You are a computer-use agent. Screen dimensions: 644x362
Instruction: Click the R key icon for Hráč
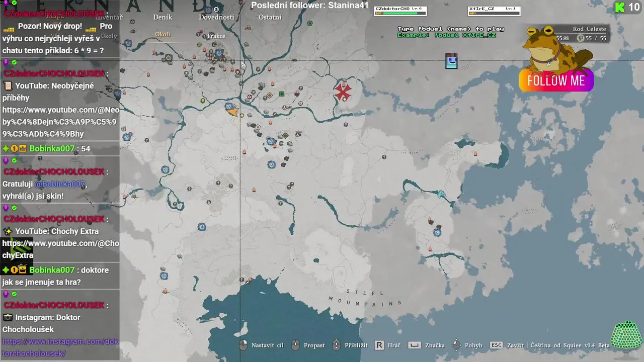pos(379,345)
